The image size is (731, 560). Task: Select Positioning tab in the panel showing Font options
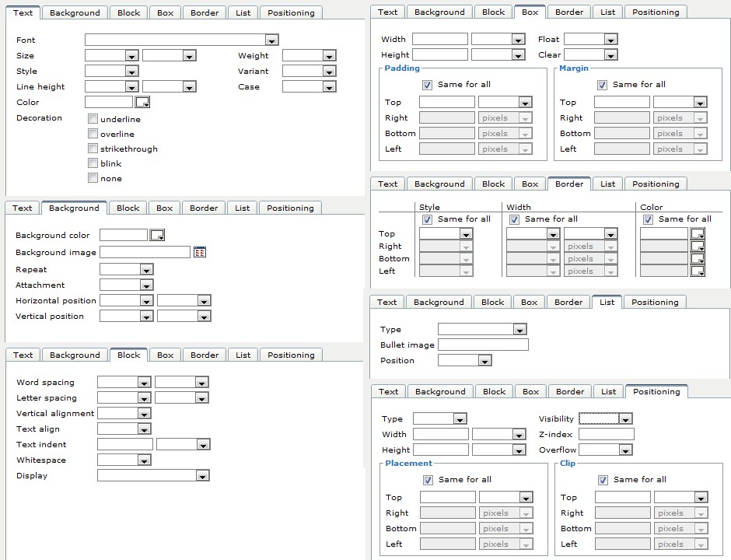point(291,13)
